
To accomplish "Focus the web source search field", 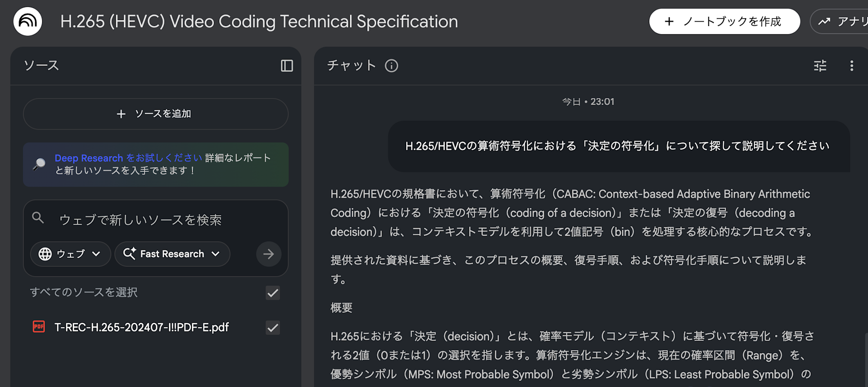I will (x=165, y=220).
